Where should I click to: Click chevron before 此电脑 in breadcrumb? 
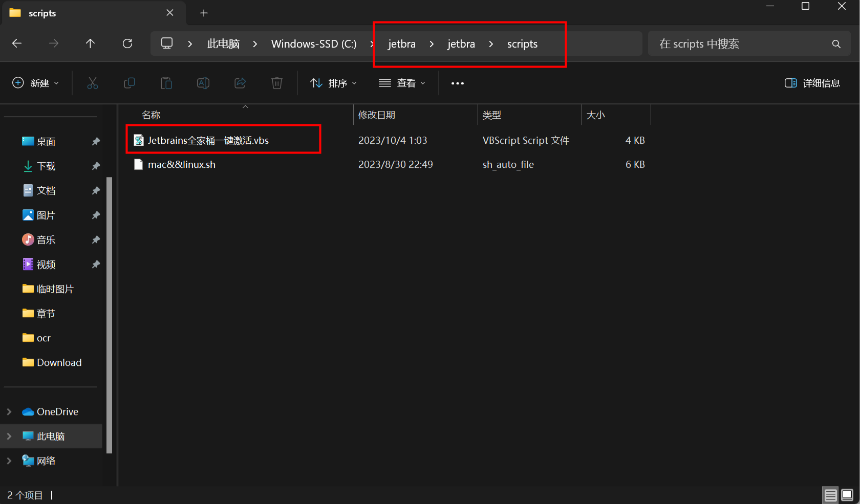click(190, 44)
